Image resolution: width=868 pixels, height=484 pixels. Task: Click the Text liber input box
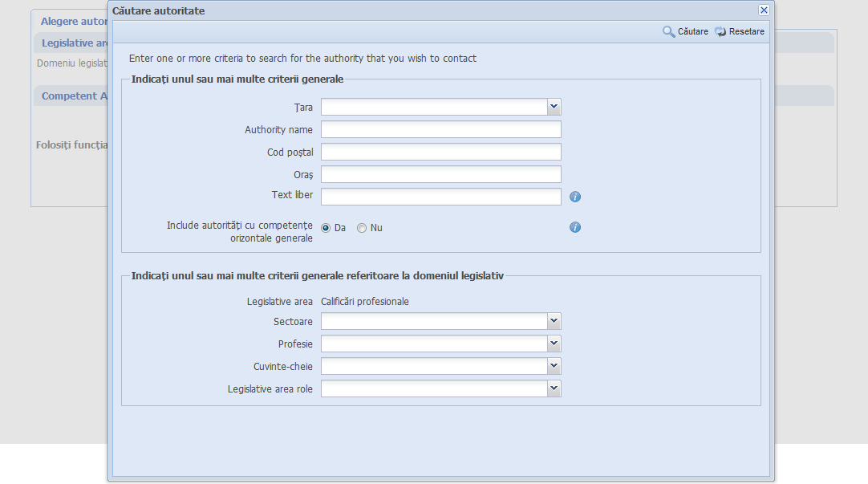[x=440, y=197]
